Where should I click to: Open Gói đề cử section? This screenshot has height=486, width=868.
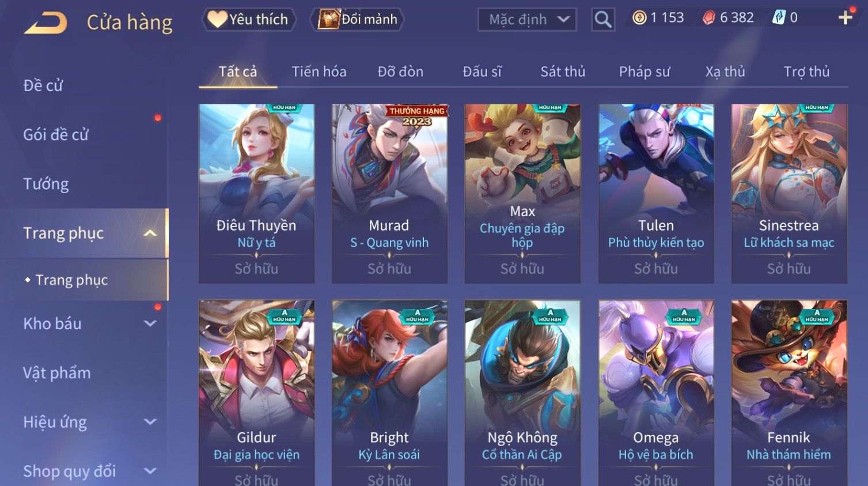pos(56,134)
